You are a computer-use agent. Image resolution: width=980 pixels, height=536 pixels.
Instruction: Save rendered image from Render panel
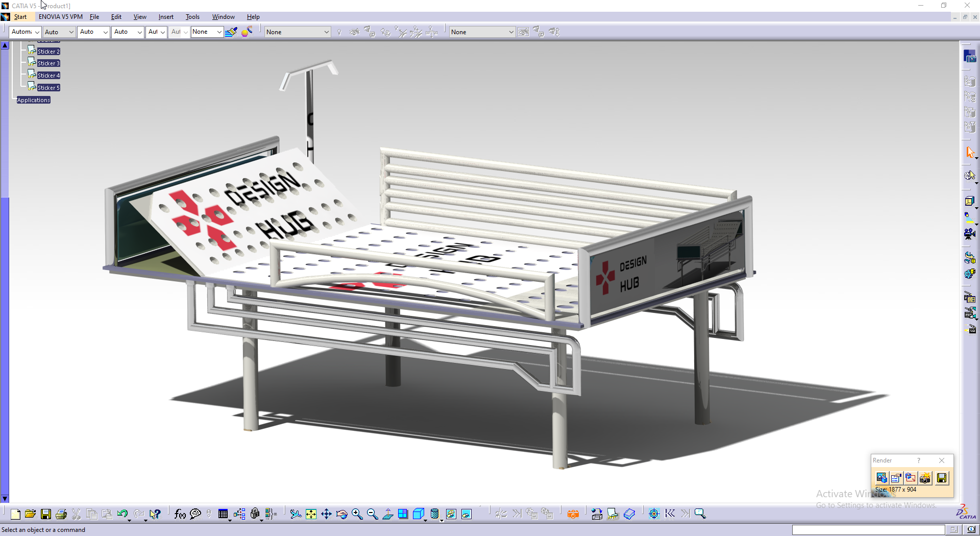click(942, 478)
